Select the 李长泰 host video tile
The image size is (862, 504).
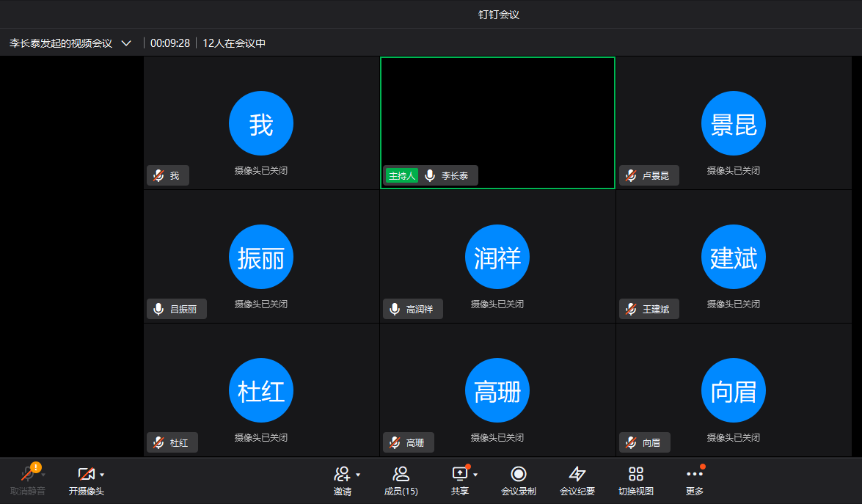(x=497, y=110)
